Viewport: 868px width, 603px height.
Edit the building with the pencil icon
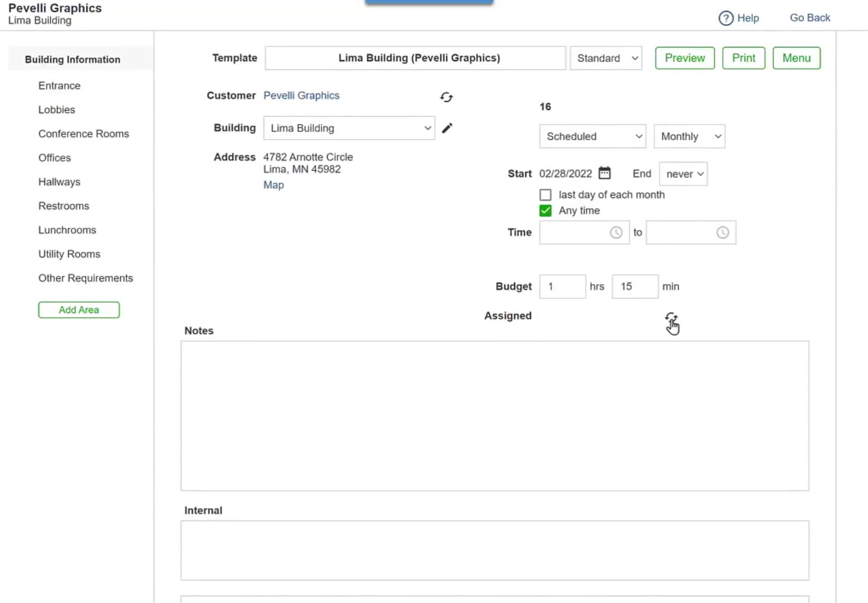(447, 128)
